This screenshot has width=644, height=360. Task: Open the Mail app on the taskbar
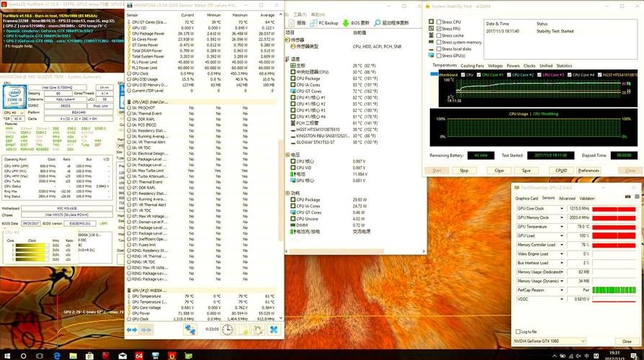point(122,356)
